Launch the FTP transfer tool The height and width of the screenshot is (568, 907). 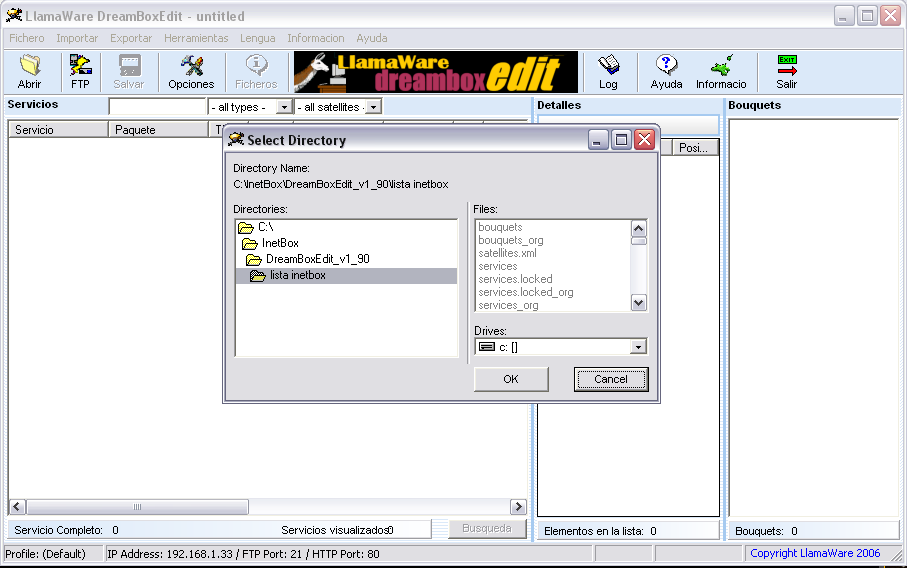80,72
